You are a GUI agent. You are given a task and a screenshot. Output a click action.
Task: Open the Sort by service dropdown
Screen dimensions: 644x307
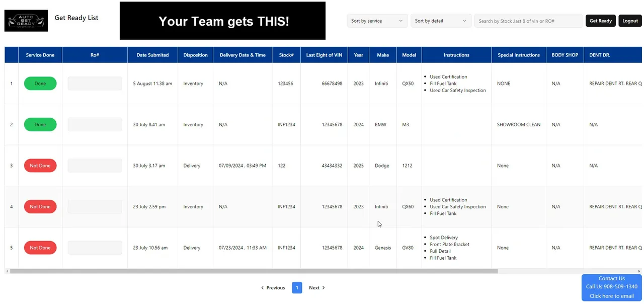(x=377, y=21)
